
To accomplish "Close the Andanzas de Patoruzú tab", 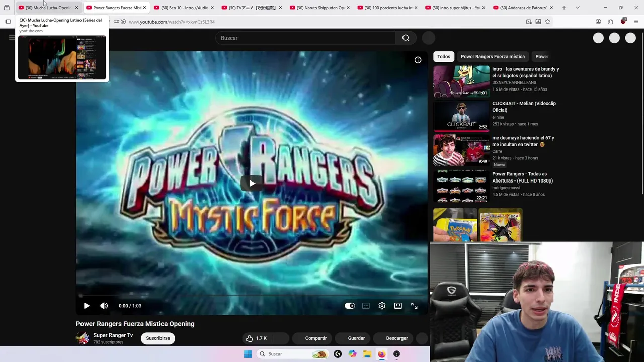I will click(x=551, y=8).
